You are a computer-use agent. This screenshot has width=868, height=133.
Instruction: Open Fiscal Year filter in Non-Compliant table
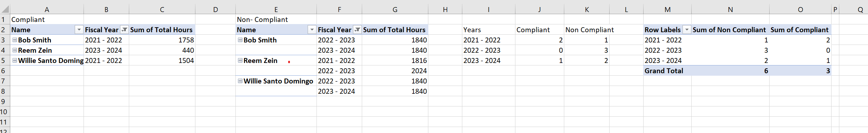(358, 30)
